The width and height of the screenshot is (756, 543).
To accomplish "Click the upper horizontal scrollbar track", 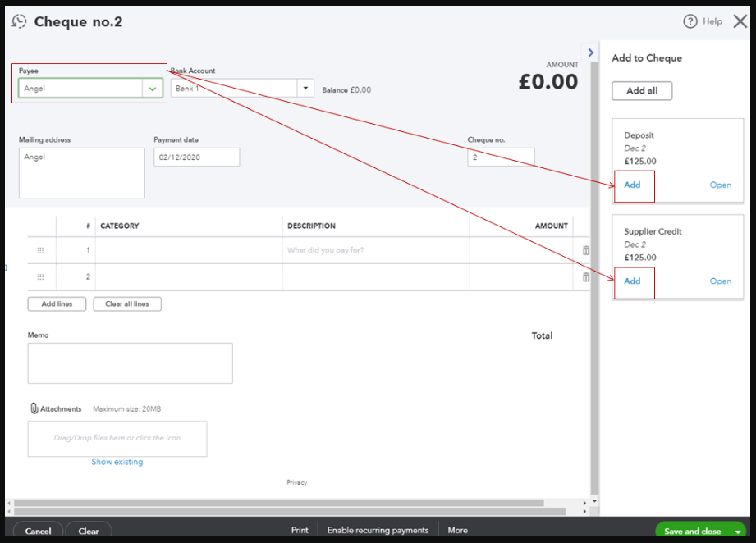I will pyautogui.click(x=279, y=503).
